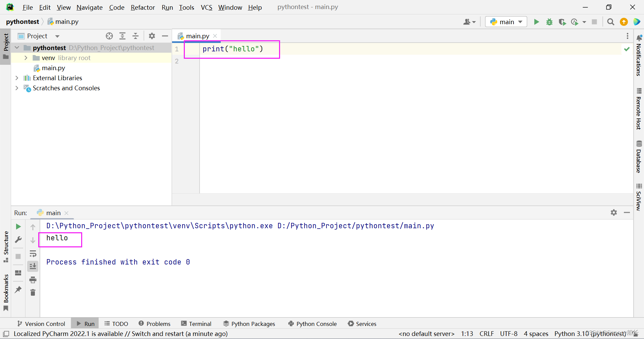Run main with the green play button
The height and width of the screenshot is (339, 644).
point(536,22)
